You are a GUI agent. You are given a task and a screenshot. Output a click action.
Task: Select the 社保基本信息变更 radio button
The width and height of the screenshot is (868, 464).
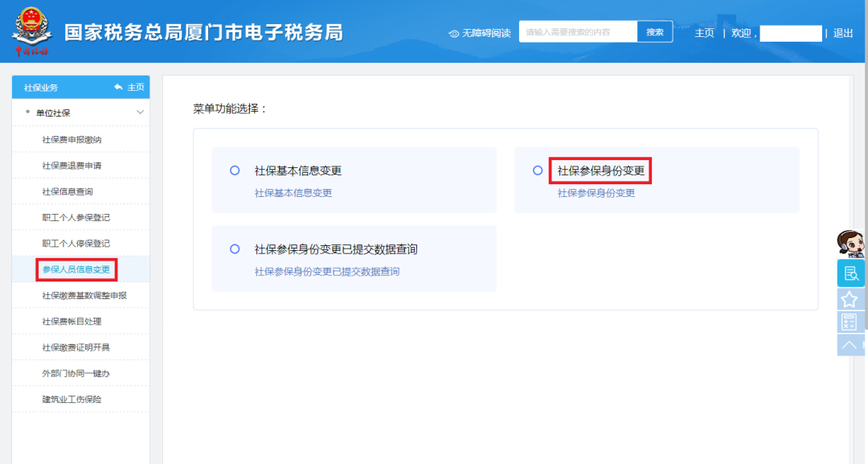(235, 170)
